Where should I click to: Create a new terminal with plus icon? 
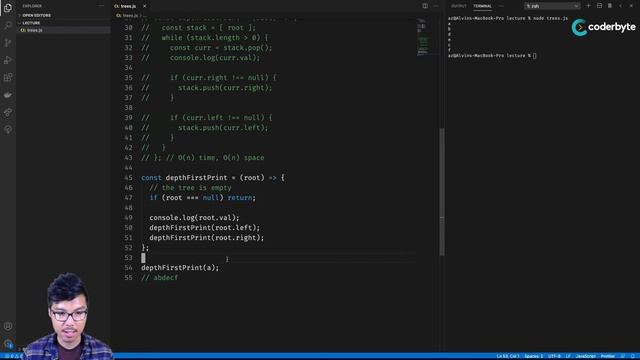pos(588,6)
